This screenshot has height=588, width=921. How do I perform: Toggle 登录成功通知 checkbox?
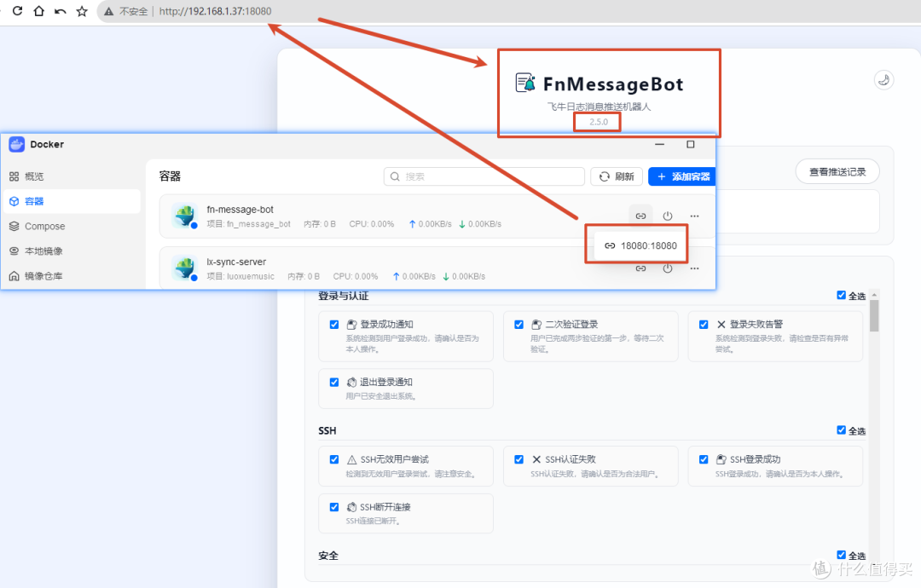[334, 325]
